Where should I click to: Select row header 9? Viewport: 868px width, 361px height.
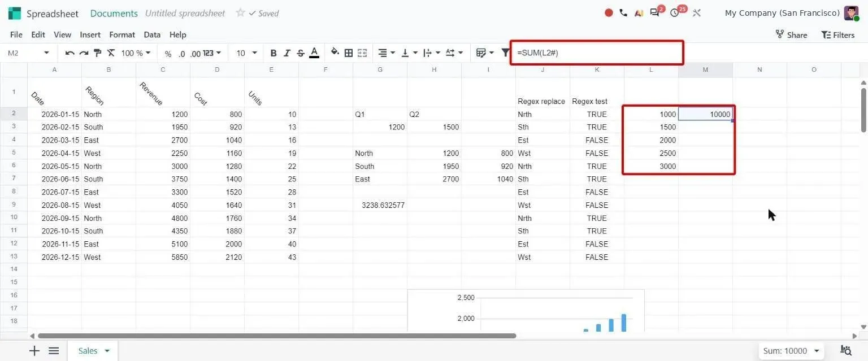14,205
